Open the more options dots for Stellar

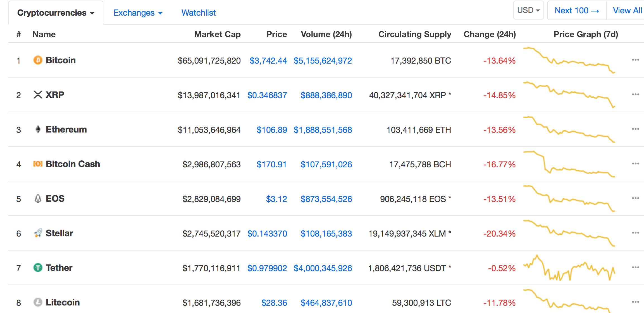click(x=635, y=233)
